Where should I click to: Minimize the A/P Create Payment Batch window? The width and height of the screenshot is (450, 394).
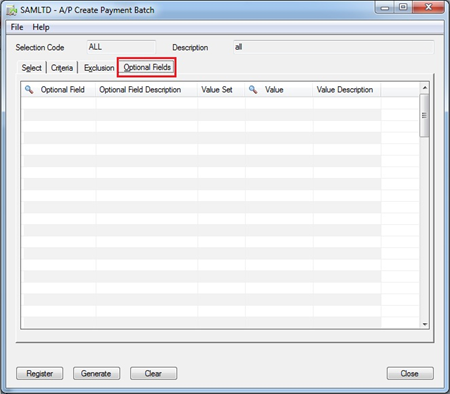(x=385, y=7)
